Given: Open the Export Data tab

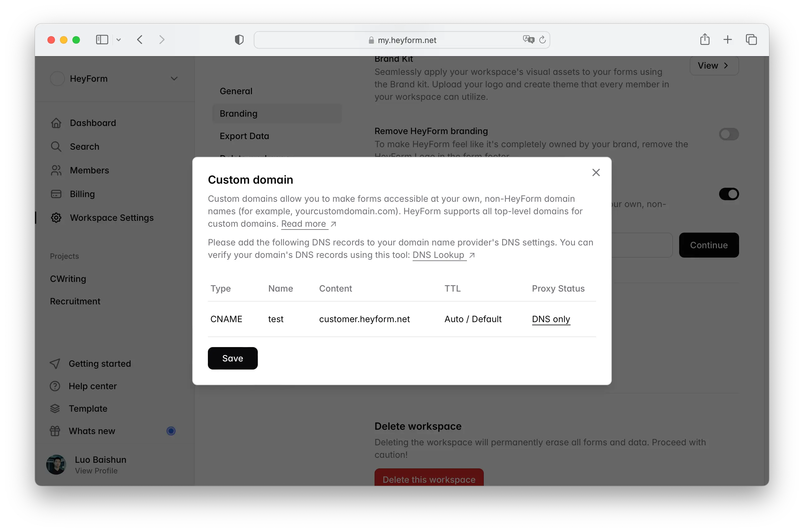Looking at the screenshot, I should coord(244,136).
